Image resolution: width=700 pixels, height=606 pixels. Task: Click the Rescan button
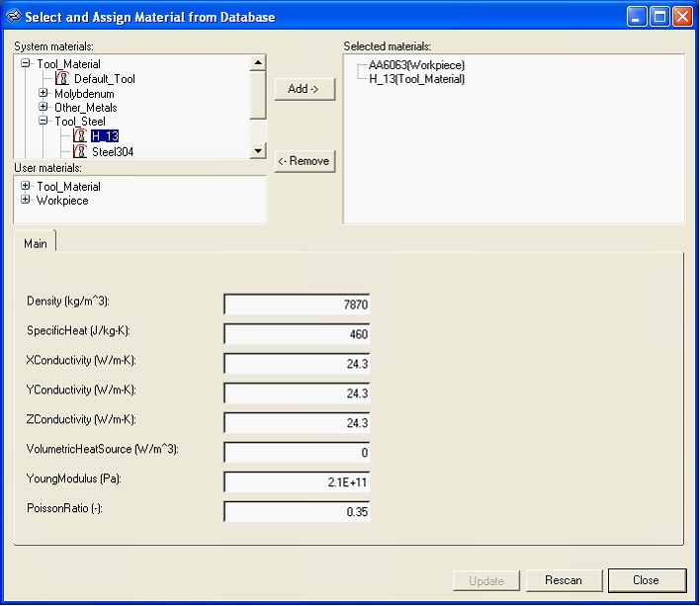tap(563, 580)
